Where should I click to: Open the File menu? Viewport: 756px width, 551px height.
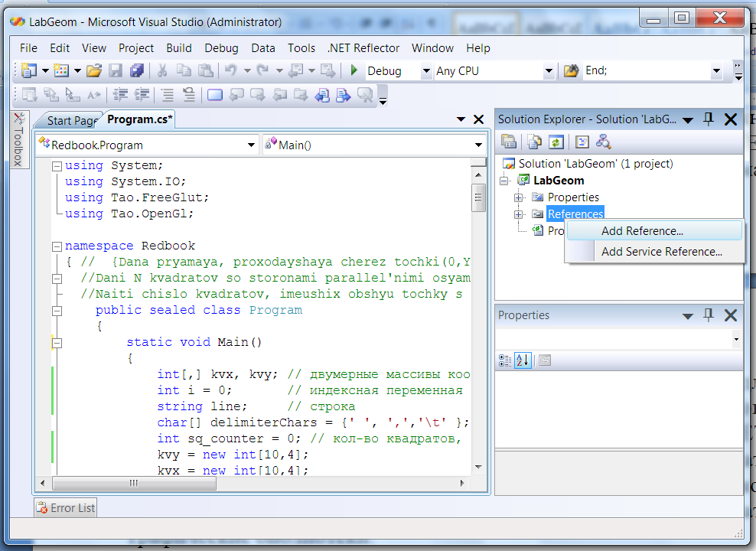(x=28, y=48)
